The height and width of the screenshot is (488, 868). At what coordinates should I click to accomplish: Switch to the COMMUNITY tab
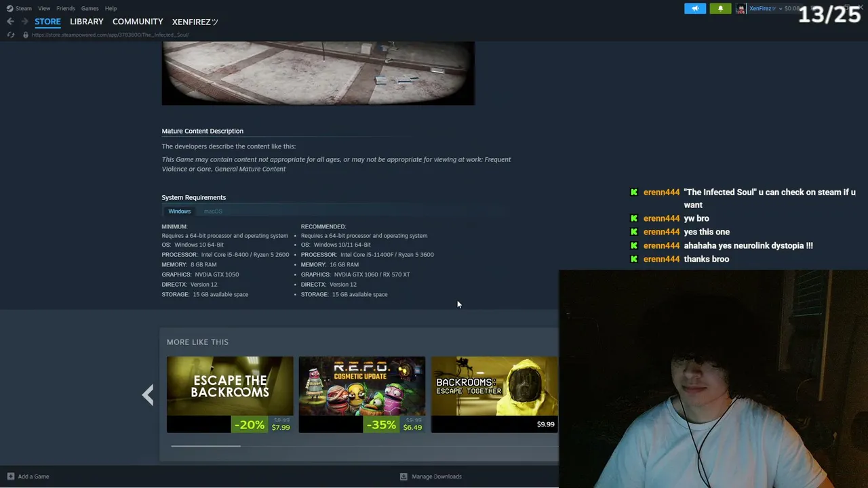tap(138, 22)
